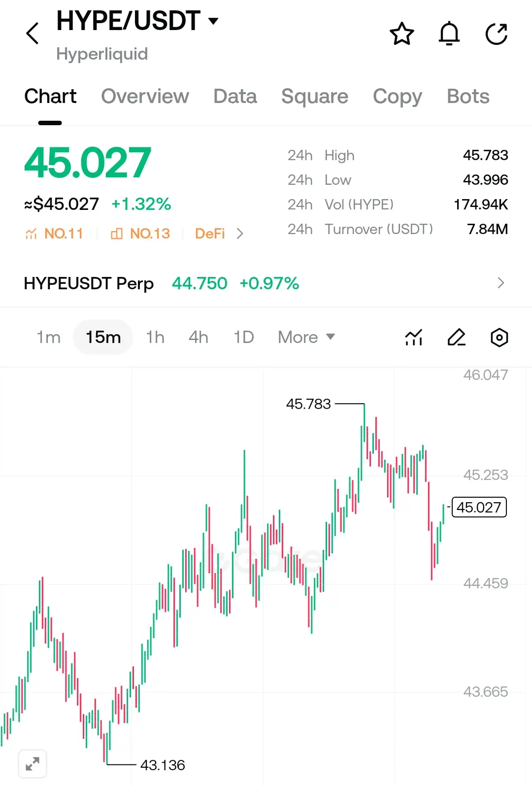Expand the DeFi category chevron
The width and height of the screenshot is (532, 786).
240,234
